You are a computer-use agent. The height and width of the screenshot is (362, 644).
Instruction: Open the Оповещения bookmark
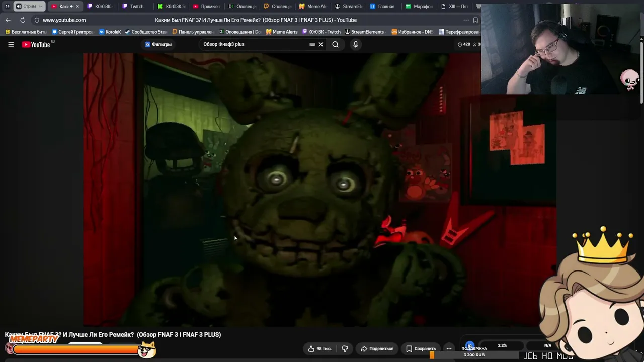coord(239,32)
